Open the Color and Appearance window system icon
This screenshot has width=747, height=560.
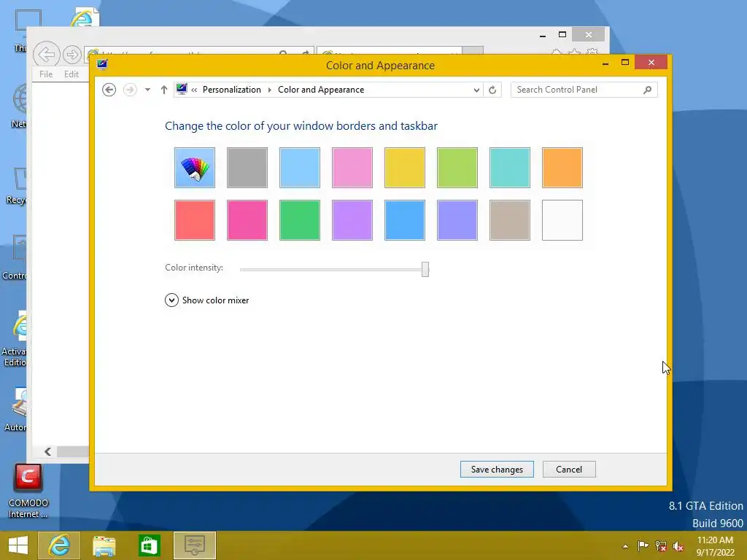click(102, 64)
